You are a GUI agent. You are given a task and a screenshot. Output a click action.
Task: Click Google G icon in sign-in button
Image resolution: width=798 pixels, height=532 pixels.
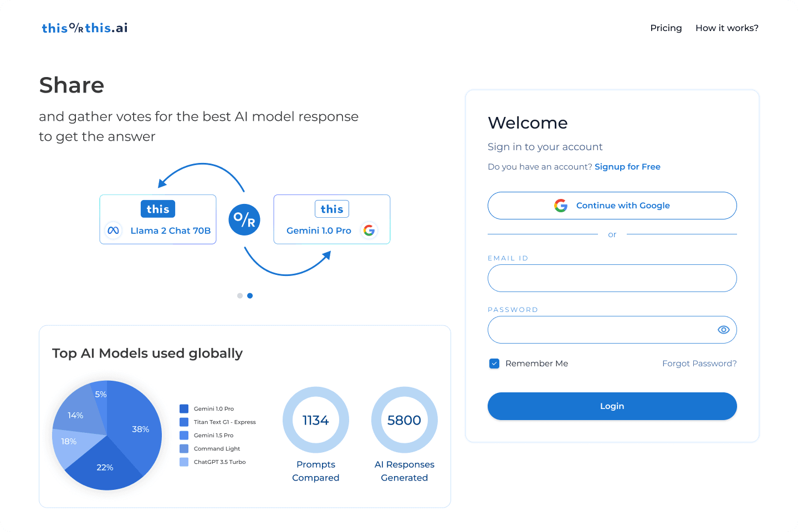coord(561,206)
